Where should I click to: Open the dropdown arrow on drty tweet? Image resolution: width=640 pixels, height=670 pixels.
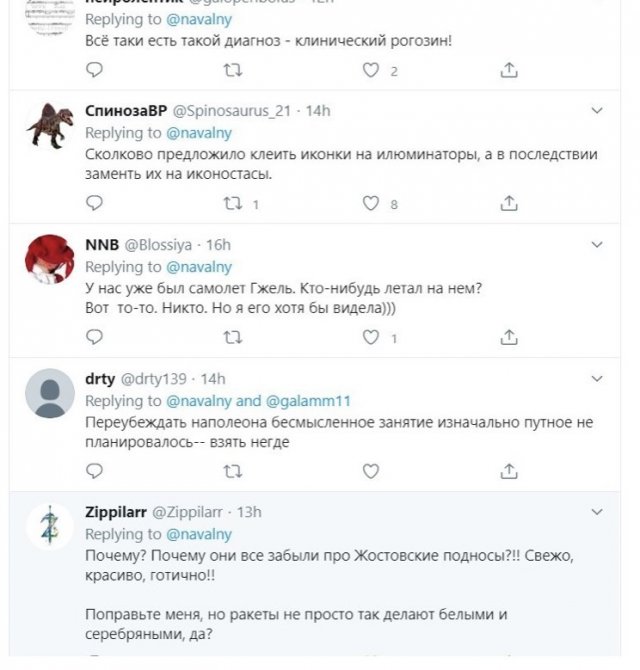point(597,379)
